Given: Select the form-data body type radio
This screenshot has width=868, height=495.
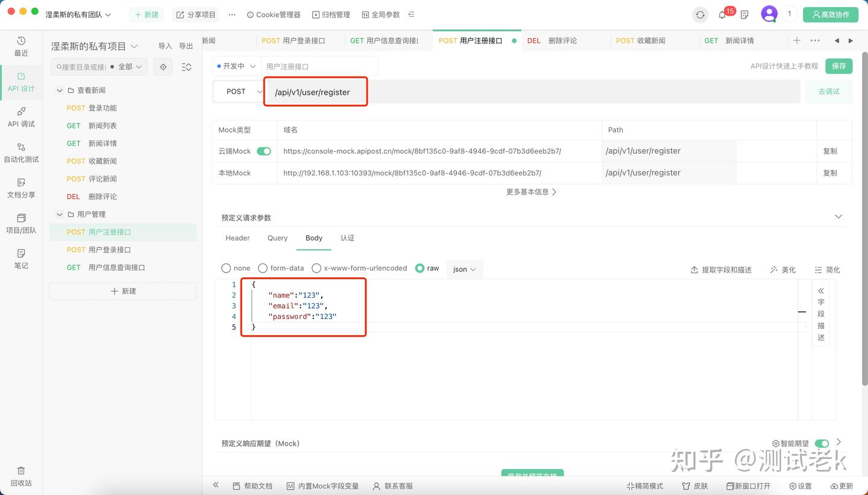Looking at the screenshot, I should (x=263, y=268).
